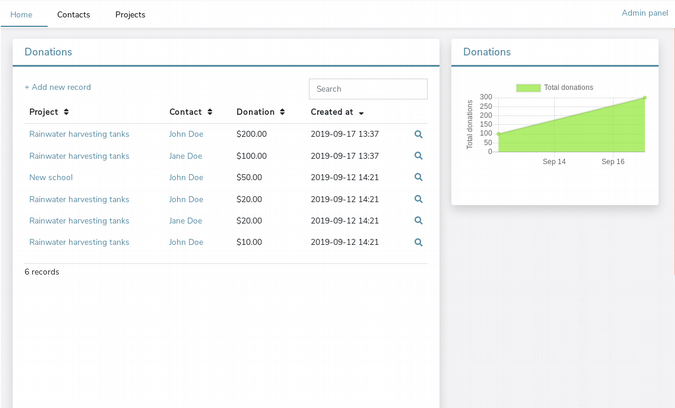Open the Projects tab
Screen dimensions: 675x408
point(130,15)
